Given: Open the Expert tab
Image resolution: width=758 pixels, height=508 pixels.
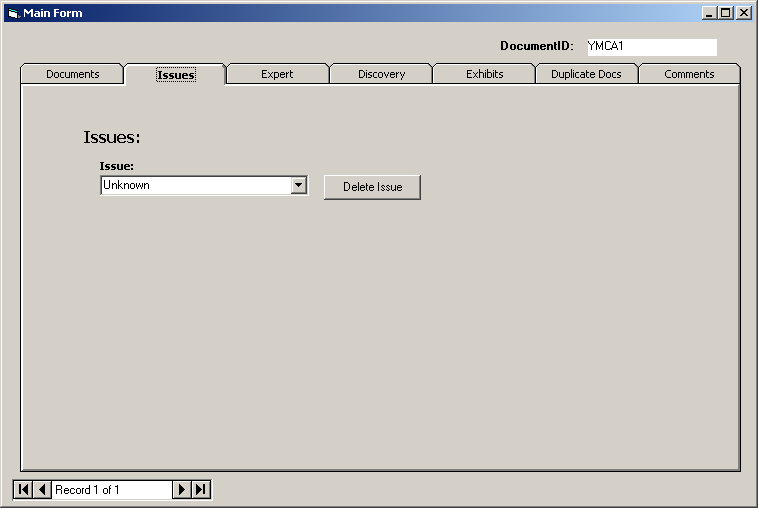Looking at the screenshot, I should (x=277, y=74).
